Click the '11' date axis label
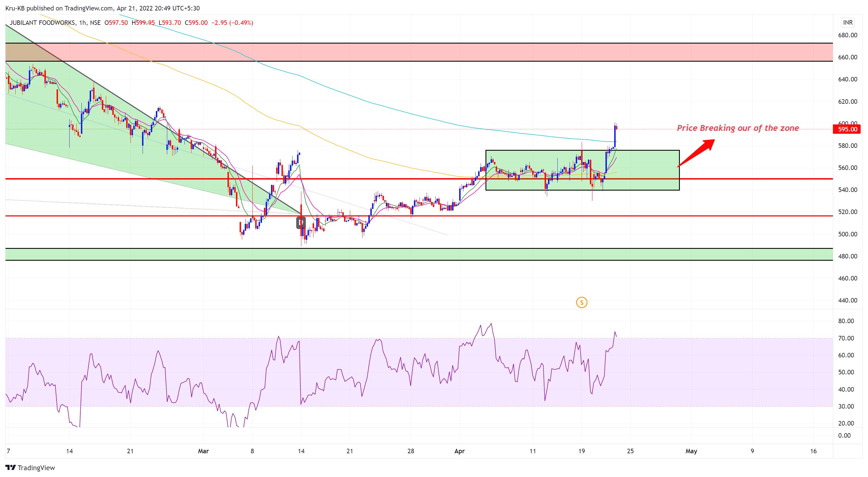This screenshot has height=477, width=868. 533,451
